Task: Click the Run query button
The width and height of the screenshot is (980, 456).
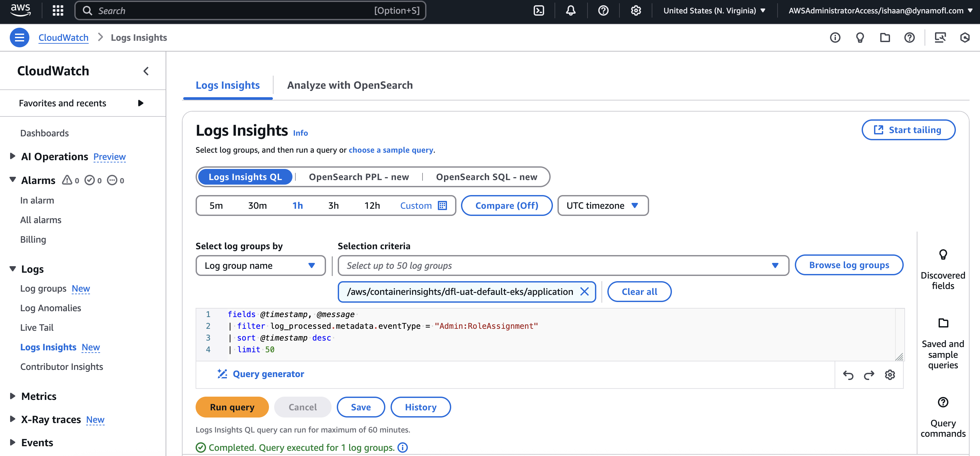Action: 232,407
